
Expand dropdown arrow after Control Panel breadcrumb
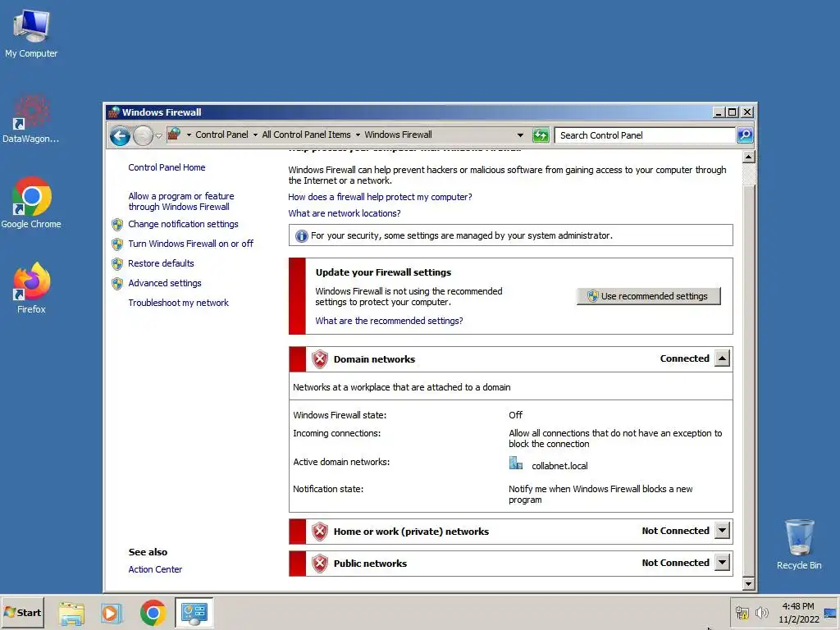point(255,135)
